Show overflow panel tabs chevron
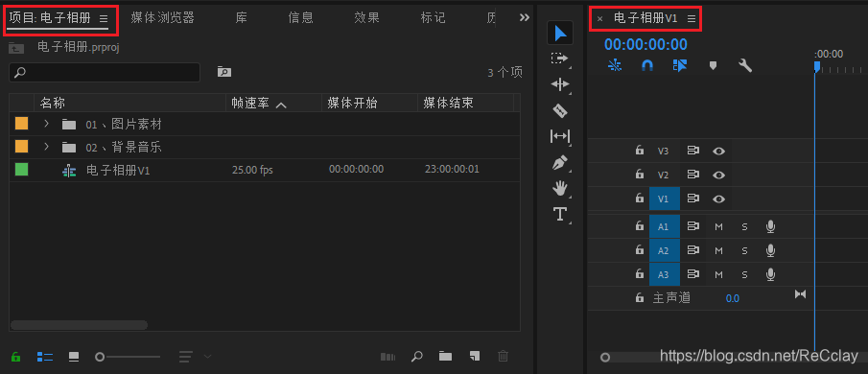The height and width of the screenshot is (374, 868). [x=525, y=17]
